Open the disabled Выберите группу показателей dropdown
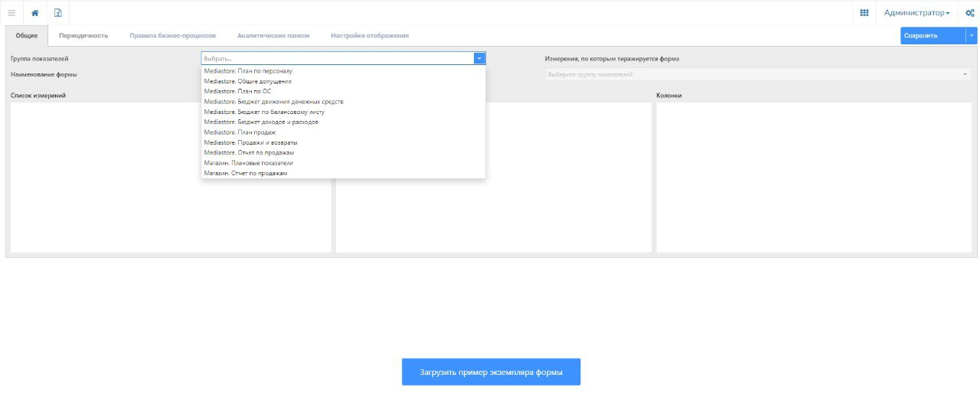 [x=758, y=74]
